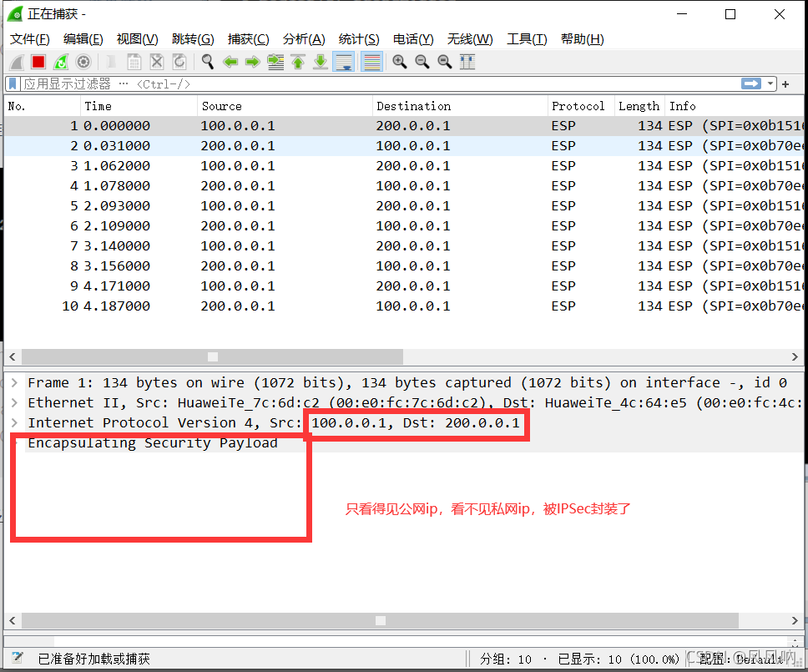Click the start capture shark fin icon

(17, 63)
